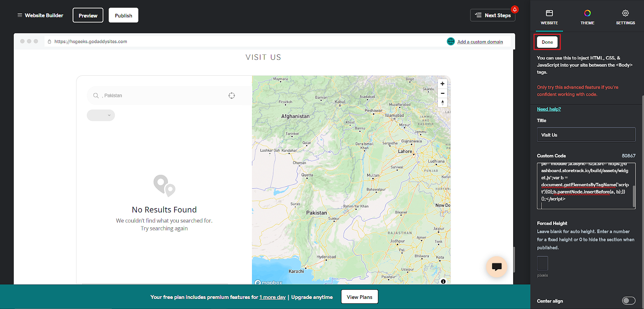This screenshot has width=644, height=309.
Task: Click the Mapbox logo on the map
Action: click(x=268, y=282)
